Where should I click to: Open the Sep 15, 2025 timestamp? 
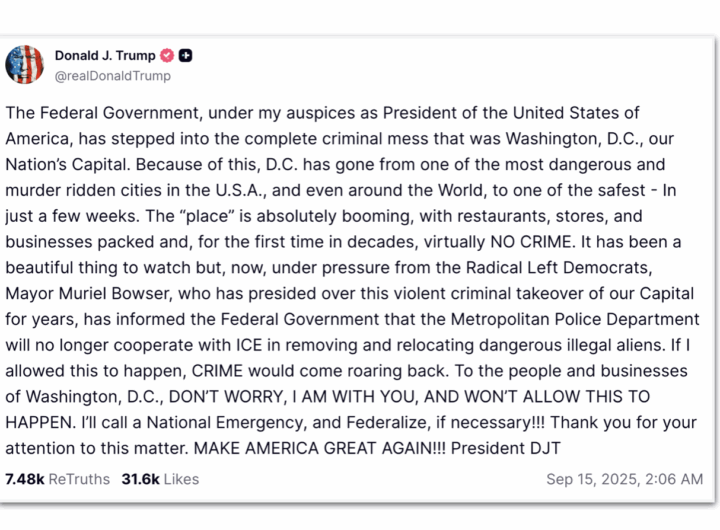point(624,479)
